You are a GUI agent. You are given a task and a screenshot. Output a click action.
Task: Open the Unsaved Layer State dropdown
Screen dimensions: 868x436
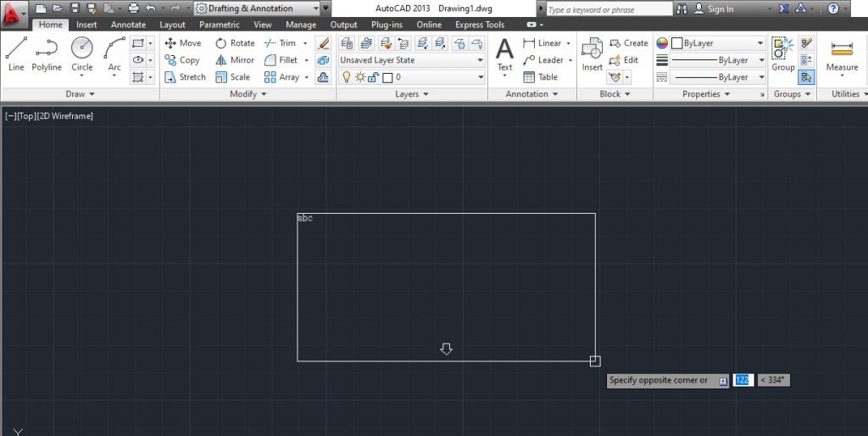pos(412,60)
